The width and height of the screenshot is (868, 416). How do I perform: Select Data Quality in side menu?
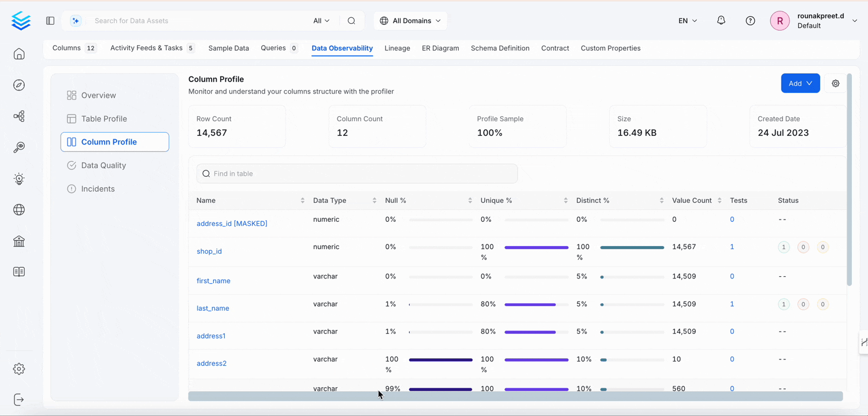coord(103,165)
